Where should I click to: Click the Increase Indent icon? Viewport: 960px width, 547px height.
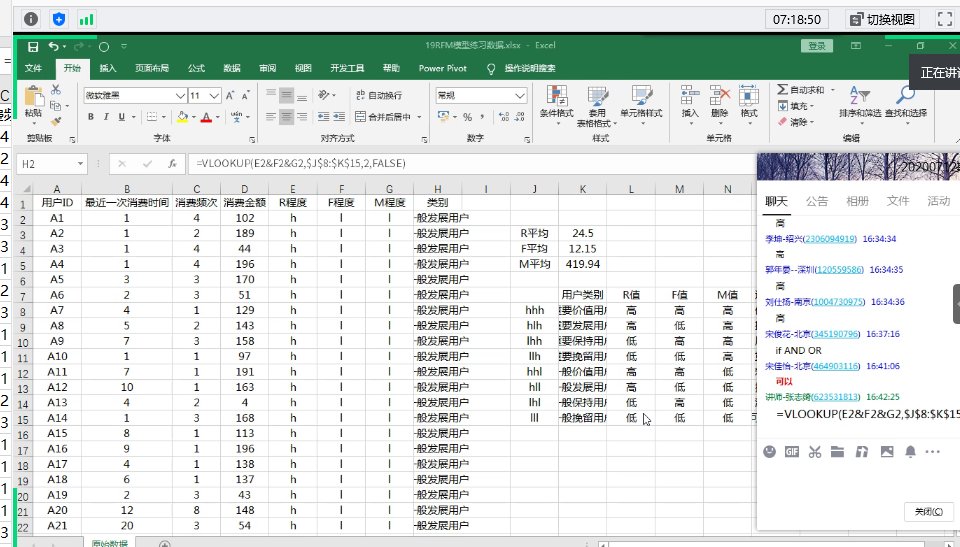[x=339, y=116]
